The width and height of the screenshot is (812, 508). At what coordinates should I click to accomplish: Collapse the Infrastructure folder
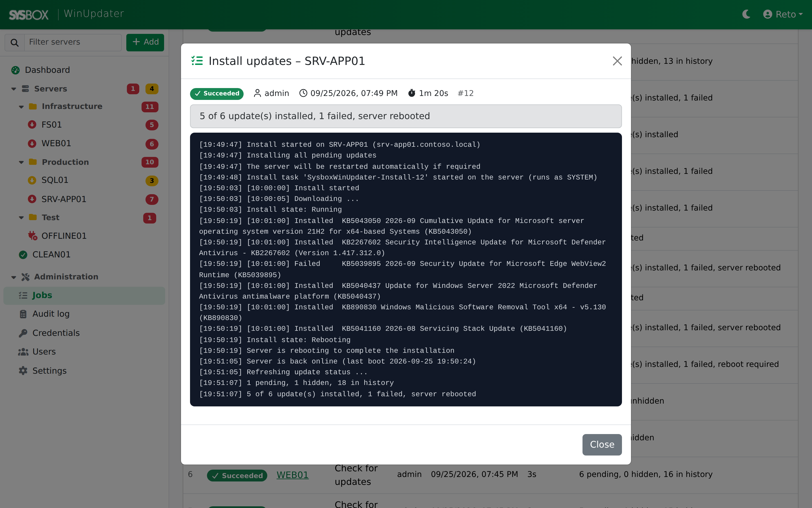[21, 107]
